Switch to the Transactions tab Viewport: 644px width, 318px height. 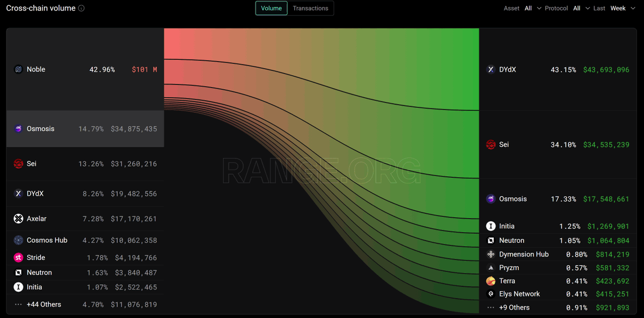click(x=311, y=8)
